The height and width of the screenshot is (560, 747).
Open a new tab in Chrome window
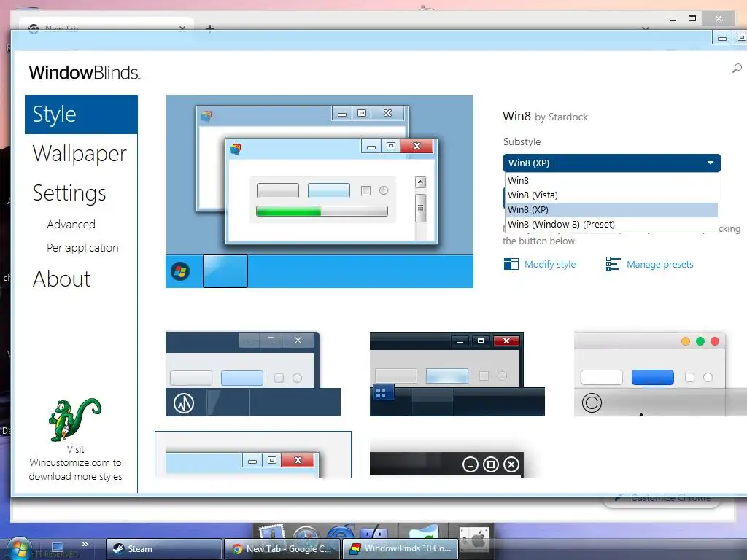pyautogui.click(x=209, y=29)
